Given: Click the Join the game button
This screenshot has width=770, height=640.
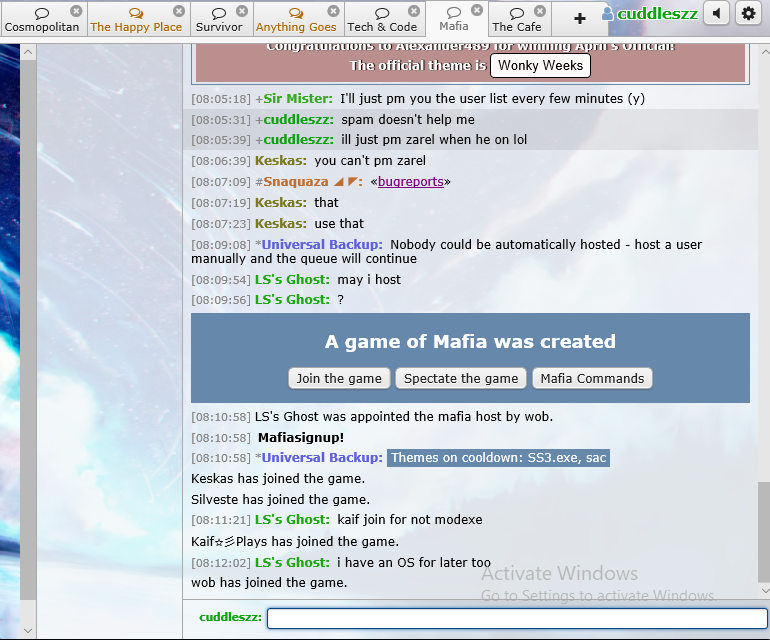Looking at the screenshot, I should 339,378.
